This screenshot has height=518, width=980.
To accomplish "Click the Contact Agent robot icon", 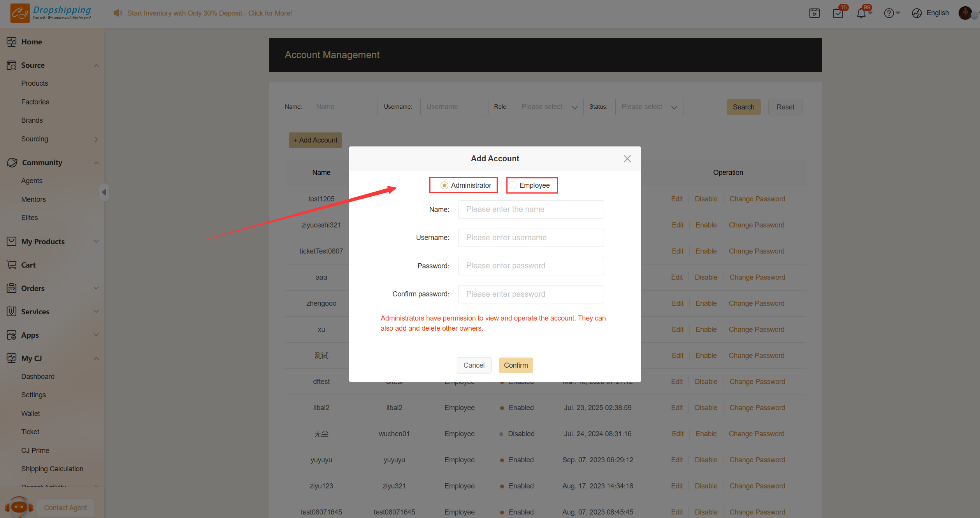I will point(19,507).
